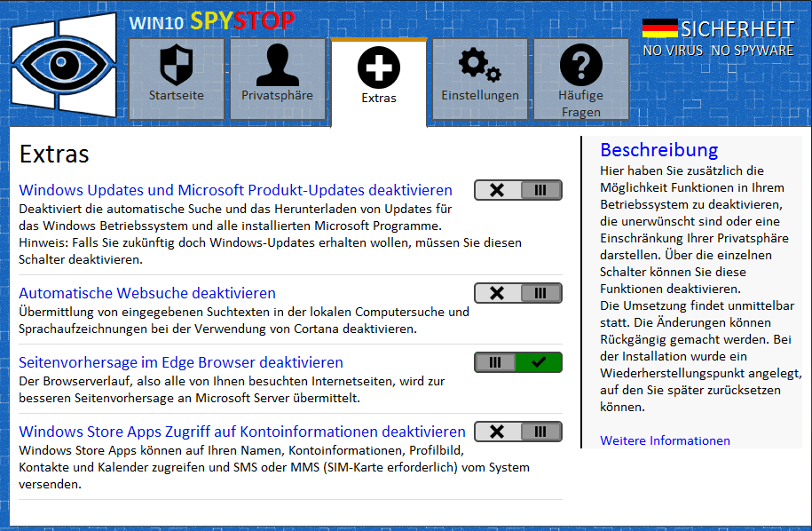
Task: Click the SICHERHEIT banner text
Action: (x=737, y=29)
